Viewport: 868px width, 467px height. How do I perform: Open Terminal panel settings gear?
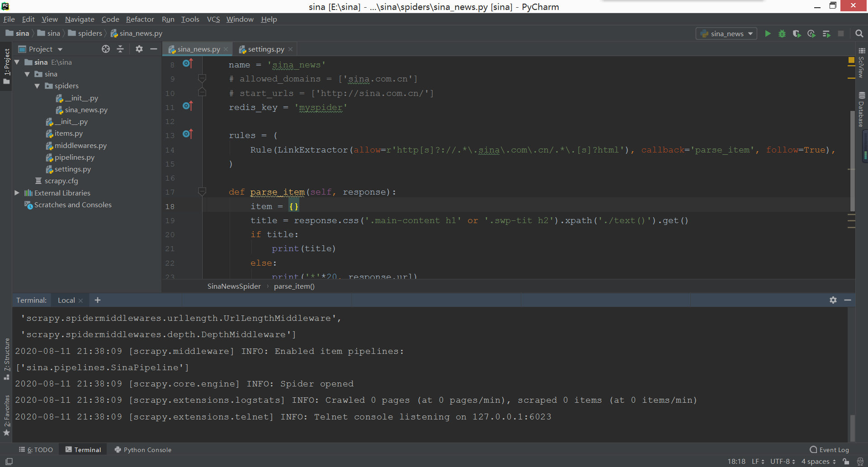pyautogui.click(x=833, y=300)
